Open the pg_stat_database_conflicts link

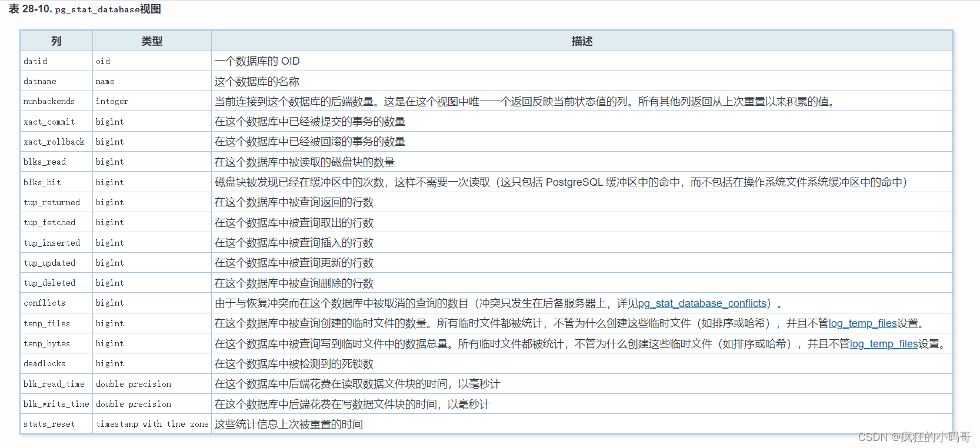tap(702, 303)
